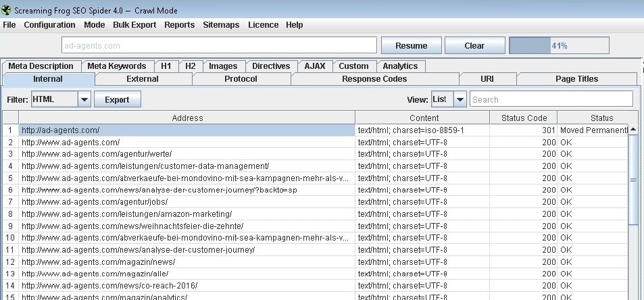644x300 pixels.
Task: Resume the crawl
Action: pos(412,45)
